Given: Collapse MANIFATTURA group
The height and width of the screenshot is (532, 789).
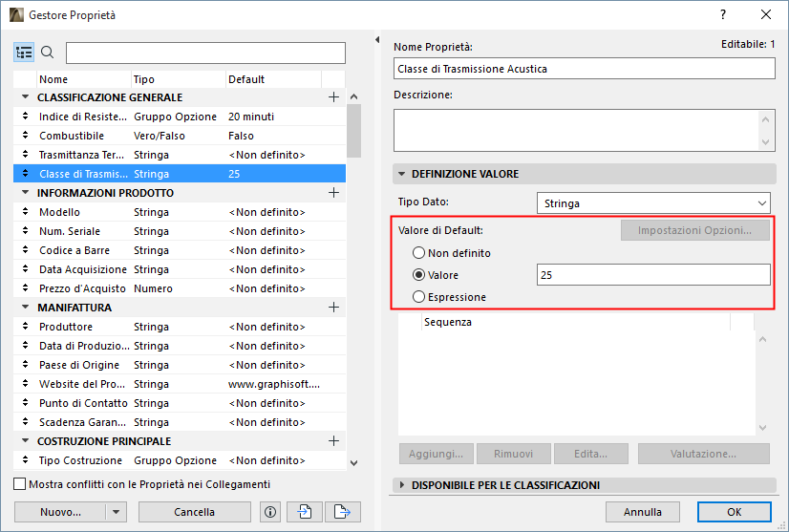Looking at the screenshot, I should pyautogui.click(x=25, y=307).
